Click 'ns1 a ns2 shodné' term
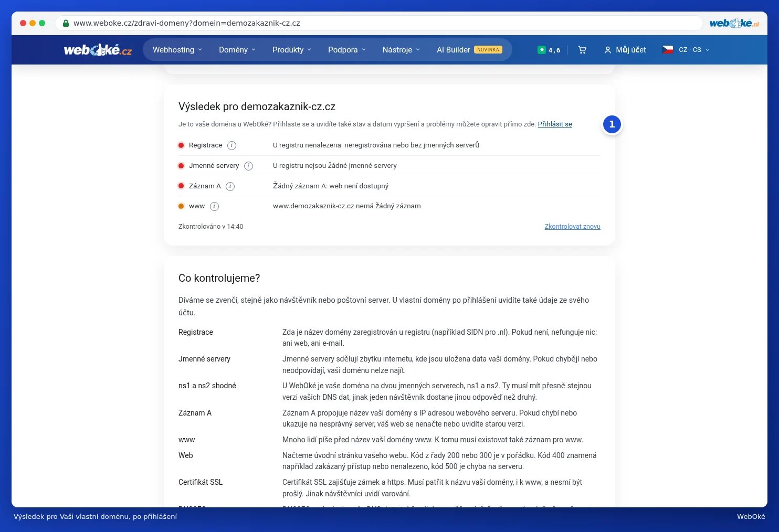 [207, 386]
